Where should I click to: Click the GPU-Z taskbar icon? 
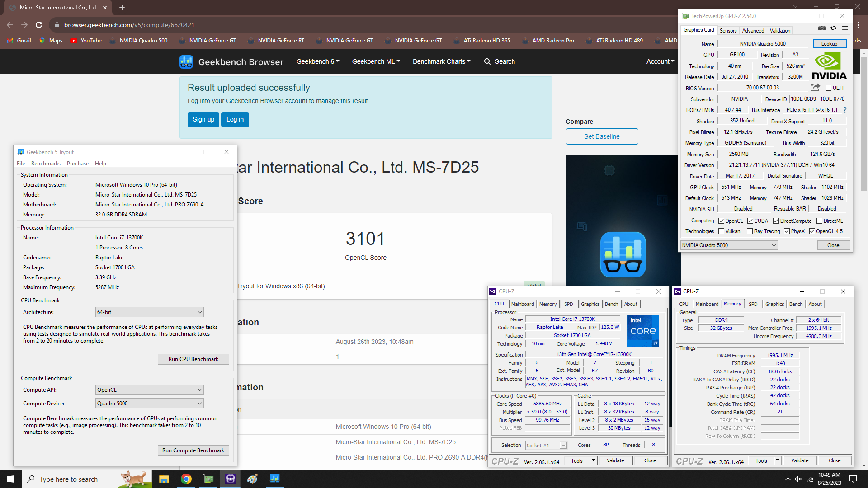208,479
